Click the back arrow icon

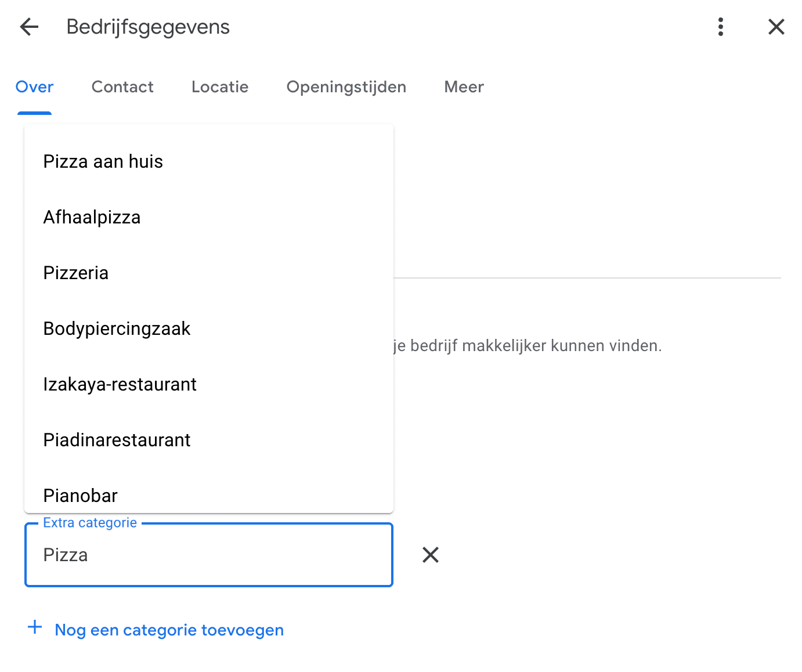28,27
